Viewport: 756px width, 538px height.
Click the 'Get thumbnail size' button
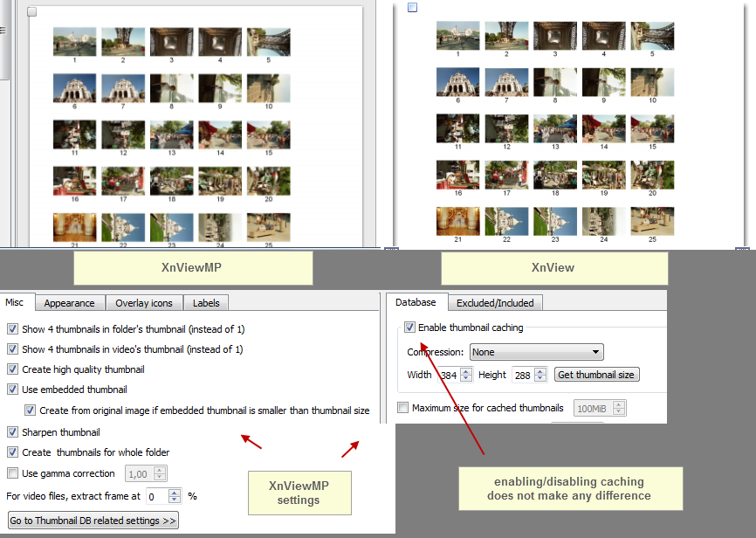(596, 375)
